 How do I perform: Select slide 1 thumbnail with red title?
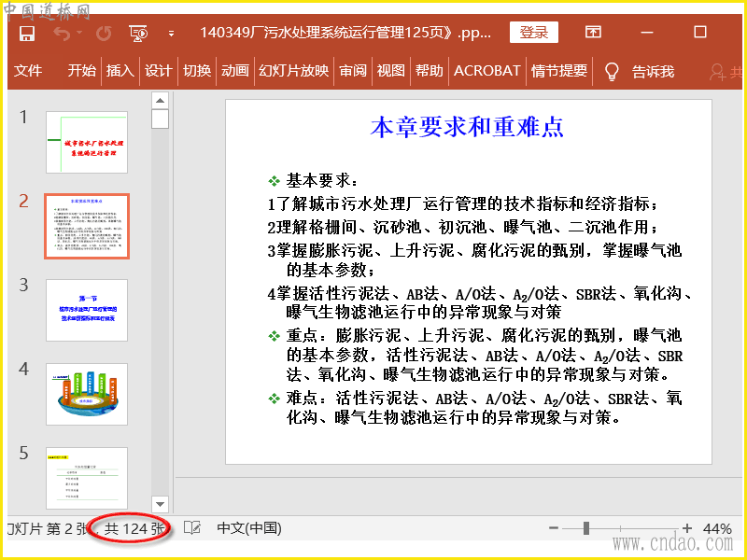click(x=87, y=143)
